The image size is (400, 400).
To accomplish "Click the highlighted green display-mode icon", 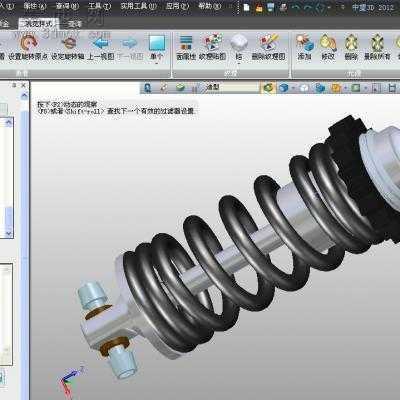I will [269, 88].
